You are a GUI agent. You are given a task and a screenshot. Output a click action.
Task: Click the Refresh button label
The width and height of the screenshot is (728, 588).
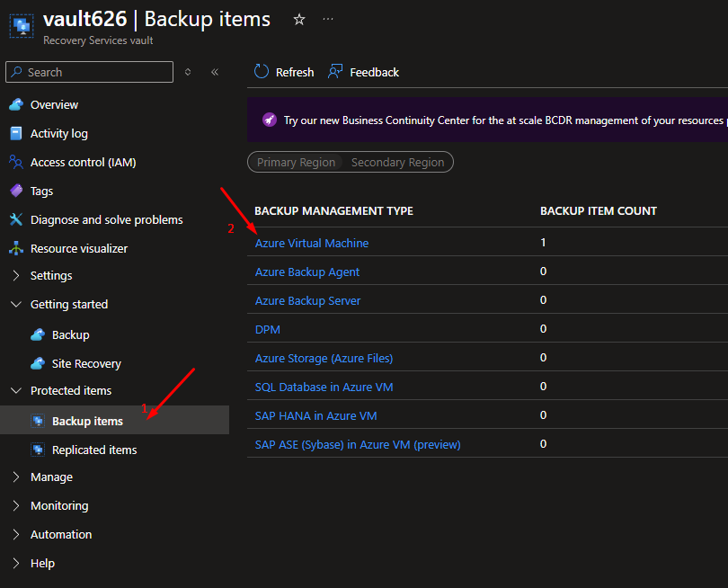tap(295, 72)
